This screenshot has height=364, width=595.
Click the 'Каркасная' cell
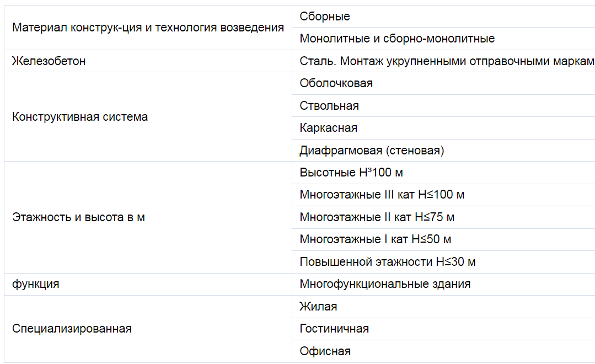443,128
